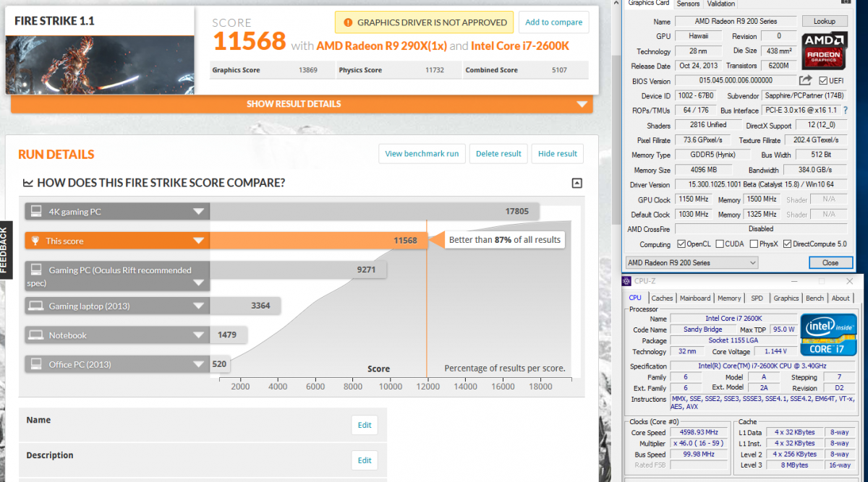Expand the 4K gaming PC row arrow
Image resolution: width=868 pixels, height=482 pixels.
pyautogui.click(x=198, y=212)
